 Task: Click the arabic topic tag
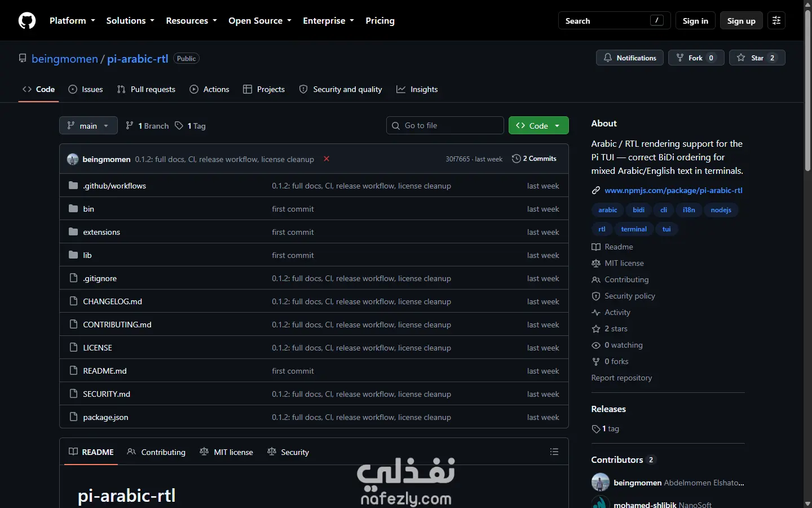(x=608, y=210)
